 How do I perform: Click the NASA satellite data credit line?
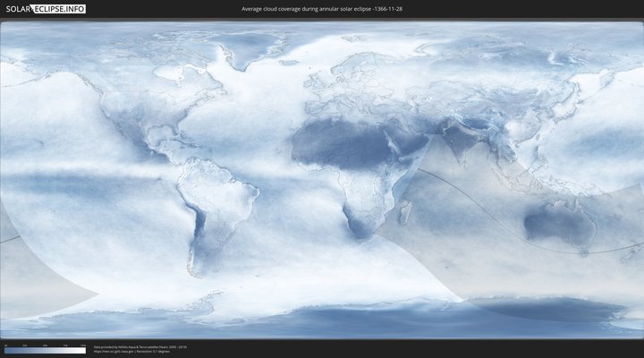click(x=140, y=347)
